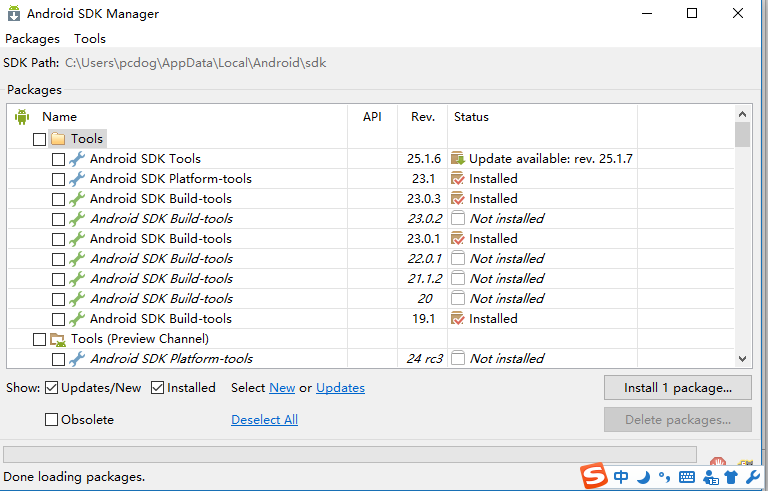The height and width of the screenshot is (491, 768).
Task: Click the green wrench icon for Build-tools 23.0.3
Action: (76, 199)
